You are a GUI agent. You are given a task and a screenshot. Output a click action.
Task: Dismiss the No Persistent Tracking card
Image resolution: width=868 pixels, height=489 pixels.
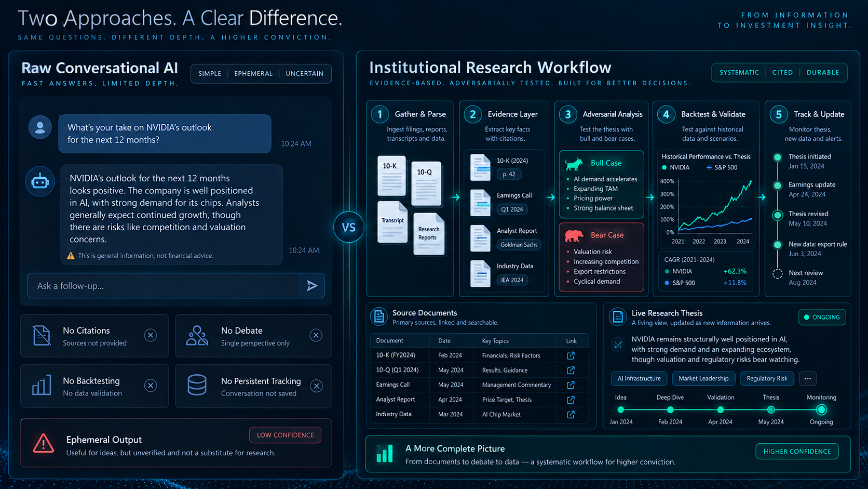pos(316,386)
